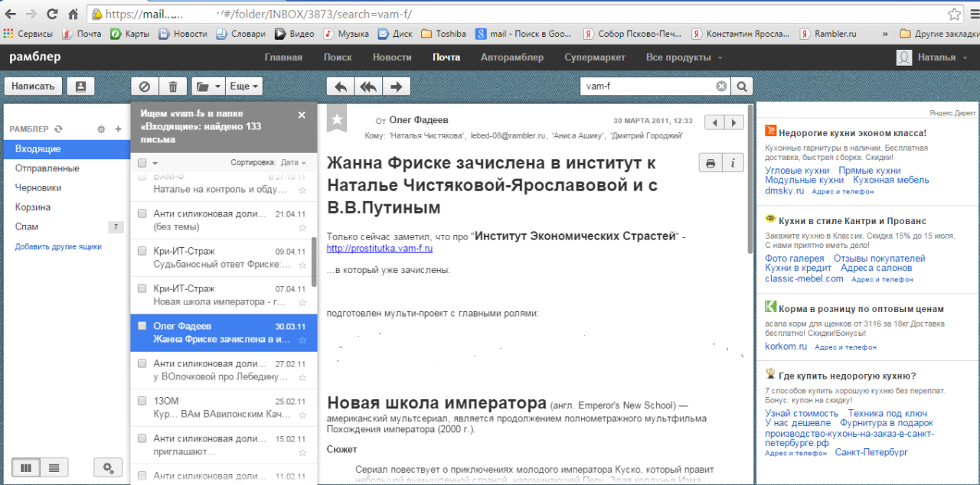Mark the message as spam with the block icon
Viewport: 980px width, 485px height.
tap(145, 86)
